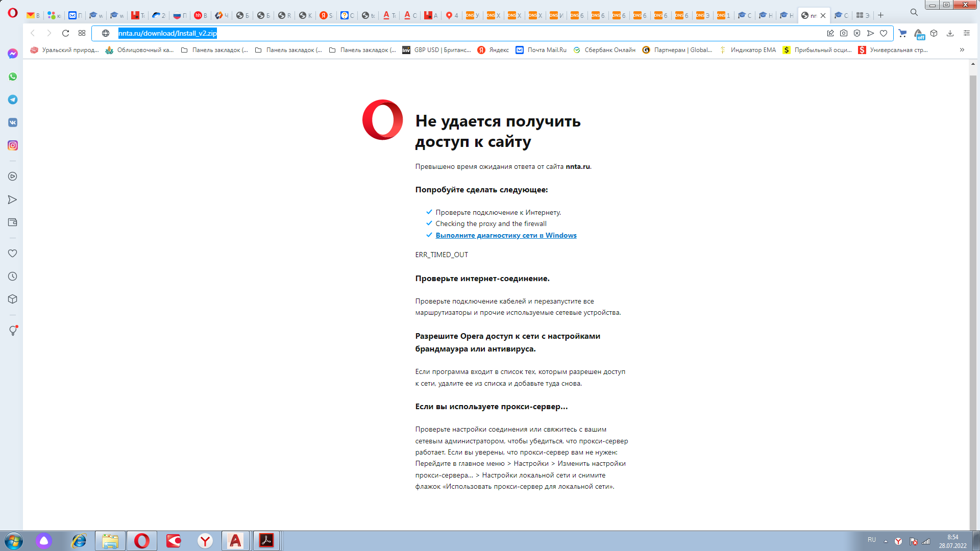Go back with the back arrow
The image size is (980, 551).
point(33,33)
